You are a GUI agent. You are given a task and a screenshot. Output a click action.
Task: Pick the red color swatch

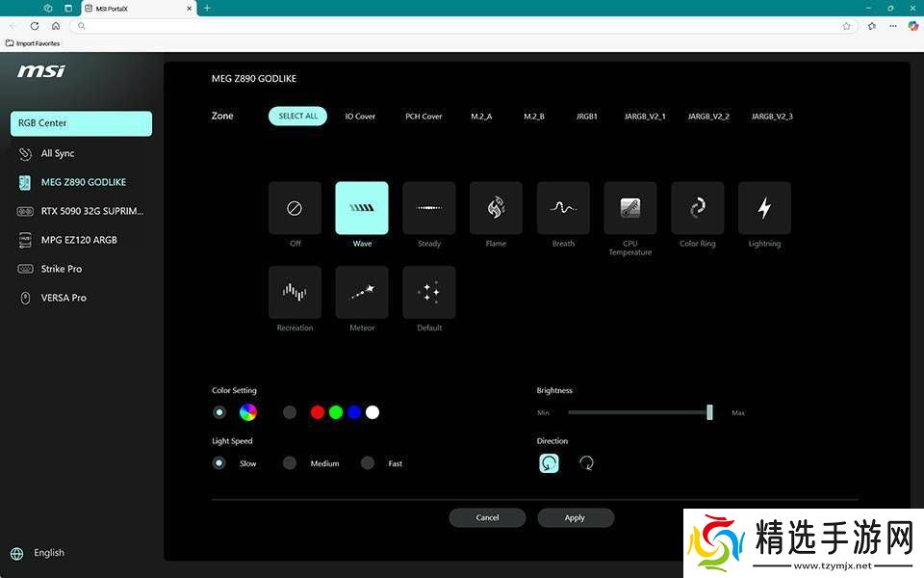click(x=318, y=412)
